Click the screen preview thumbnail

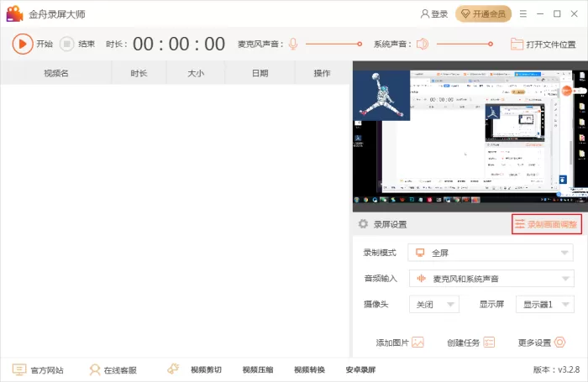point(470,137)
